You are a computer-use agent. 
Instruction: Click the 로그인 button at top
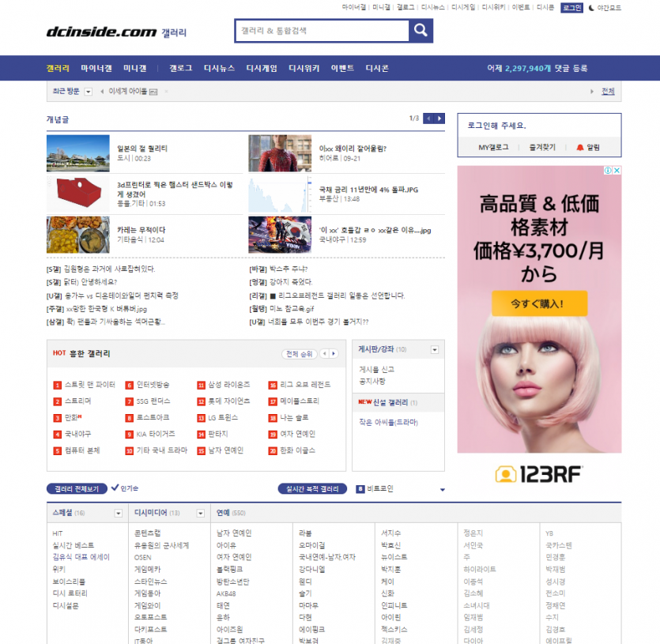pos(571,8)
